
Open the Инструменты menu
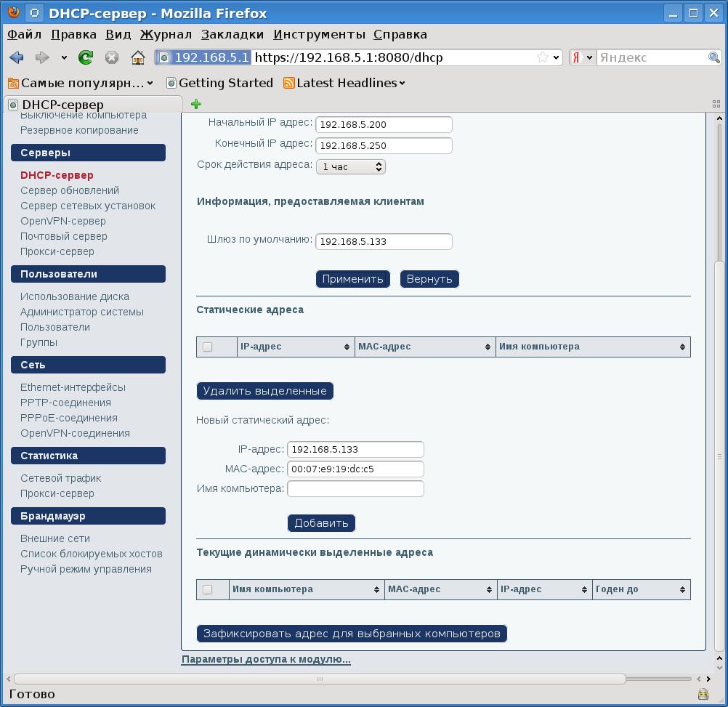pyautogui.click(x=319, y=34)
